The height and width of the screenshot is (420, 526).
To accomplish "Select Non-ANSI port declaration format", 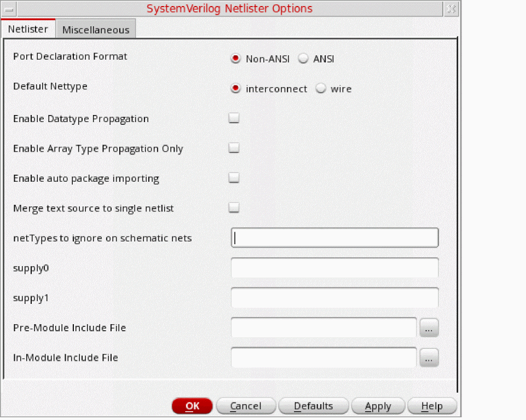I will coord(236,59).
